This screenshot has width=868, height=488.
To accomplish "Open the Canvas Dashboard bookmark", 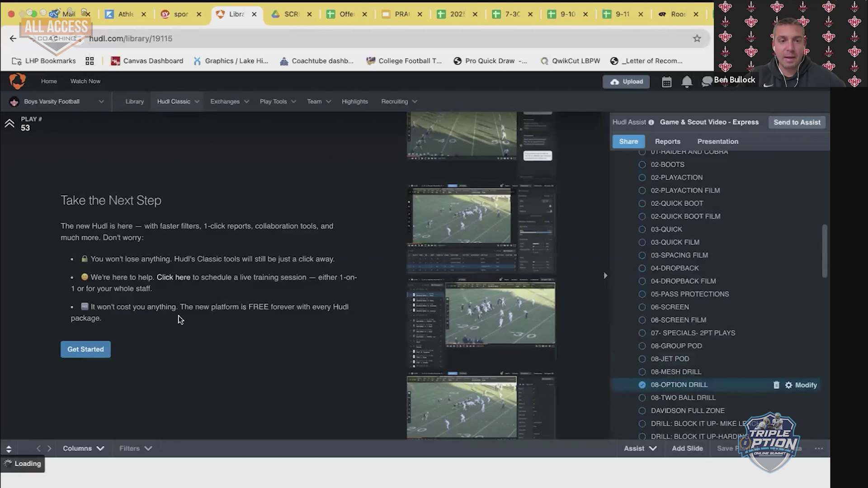I will click(x=147, y=61).
